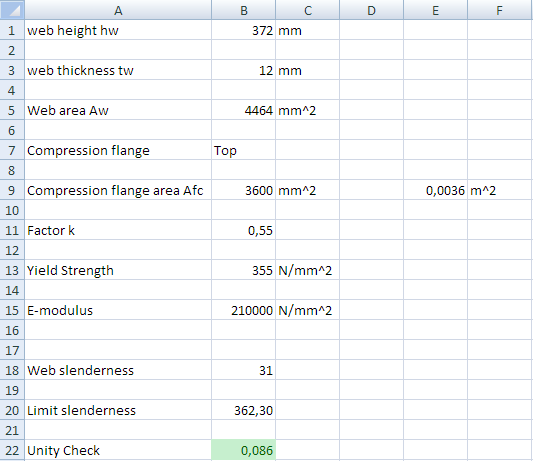Click the Web area Aw value 4464

coord(243,110)
